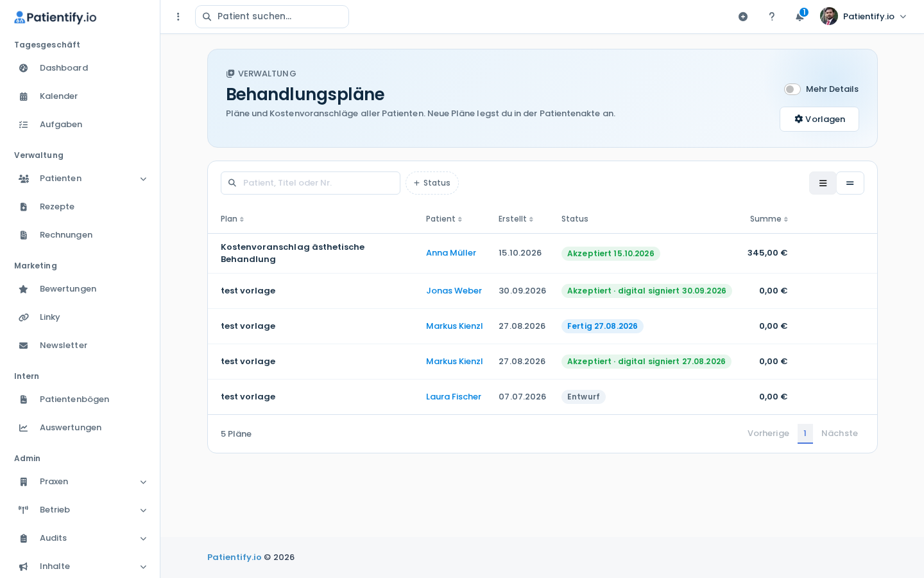Open the Kostenvoranschlag ästhetische Behandlung plan
The image size is (924, 578).
tap(293, 253)
